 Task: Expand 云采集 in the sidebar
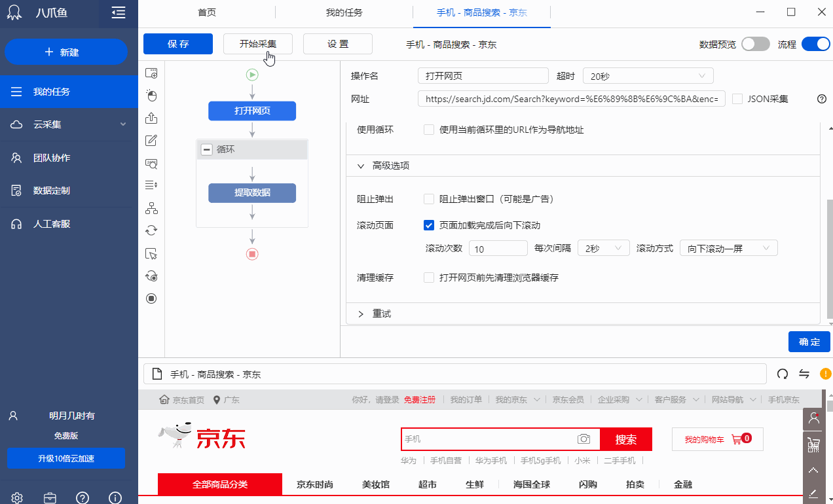tap(123, 124)
